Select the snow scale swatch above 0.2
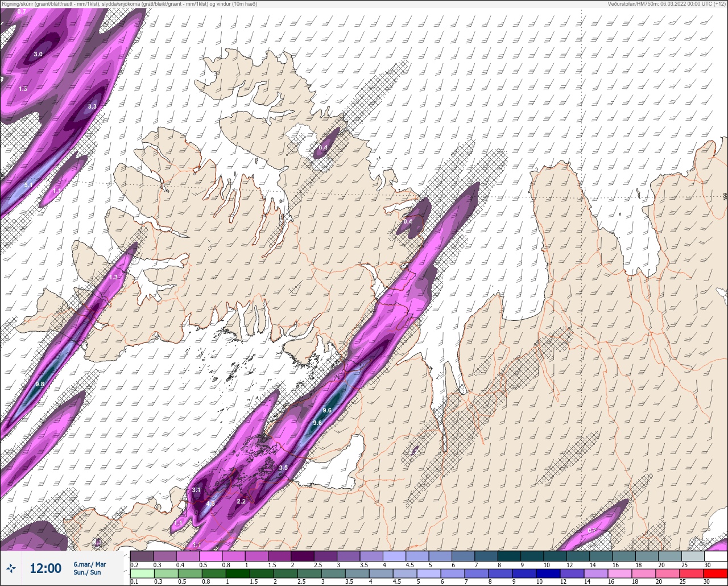Image resolution: width=728 pixels, height=586 pixels. [142, 556]
